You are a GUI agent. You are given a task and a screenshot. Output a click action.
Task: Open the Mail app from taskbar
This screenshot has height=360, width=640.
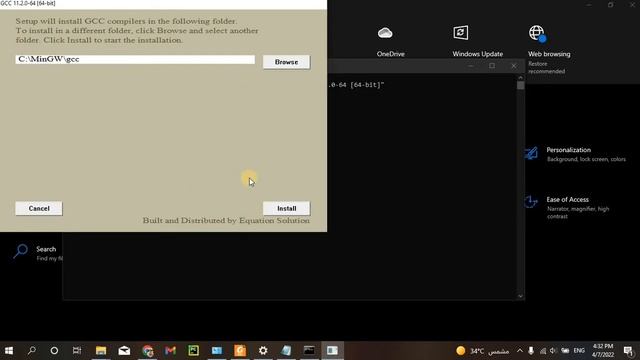click(124, 351)
